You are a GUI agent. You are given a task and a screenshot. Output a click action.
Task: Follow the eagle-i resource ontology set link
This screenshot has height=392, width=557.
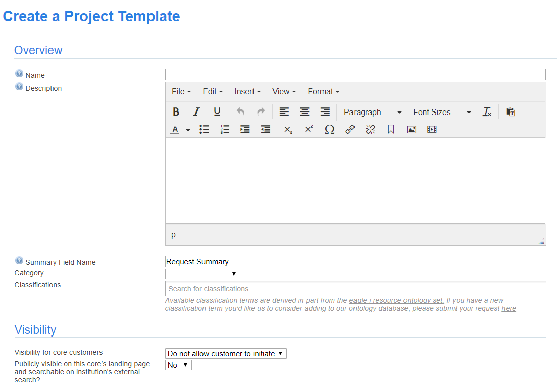pos(396,300)
